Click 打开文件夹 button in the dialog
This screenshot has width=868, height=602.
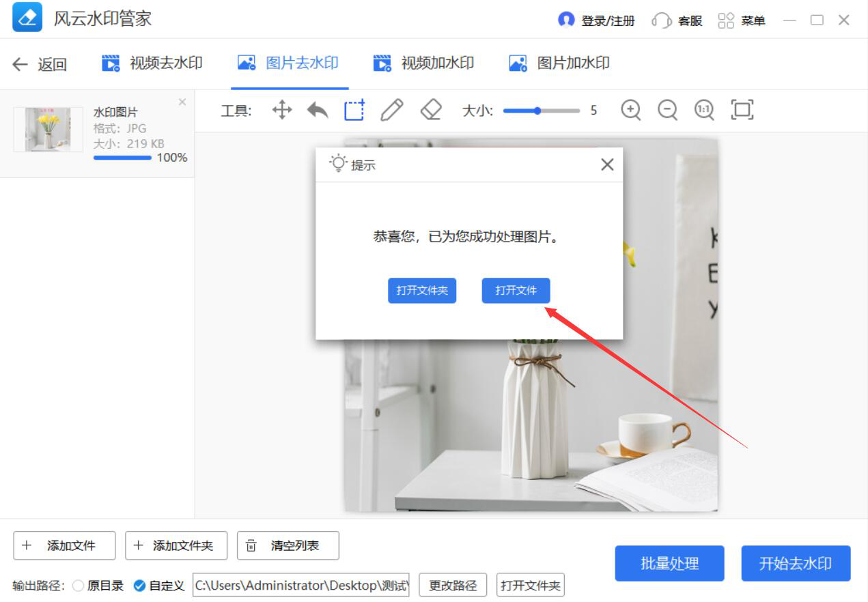point(422,291)
